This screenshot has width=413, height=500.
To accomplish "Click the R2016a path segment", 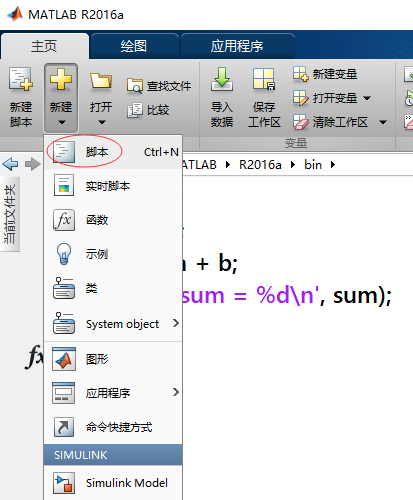I will click(x=260, y=164).
